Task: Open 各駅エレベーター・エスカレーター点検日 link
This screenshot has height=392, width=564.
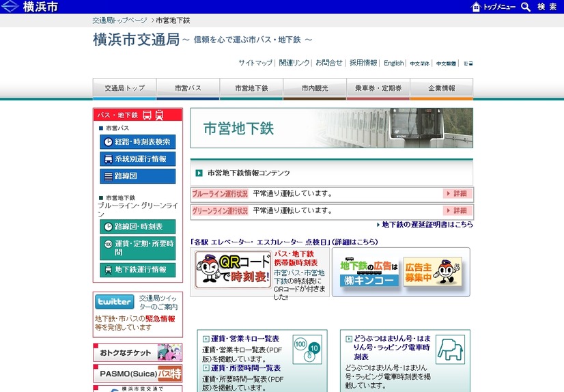Action: 284,242
